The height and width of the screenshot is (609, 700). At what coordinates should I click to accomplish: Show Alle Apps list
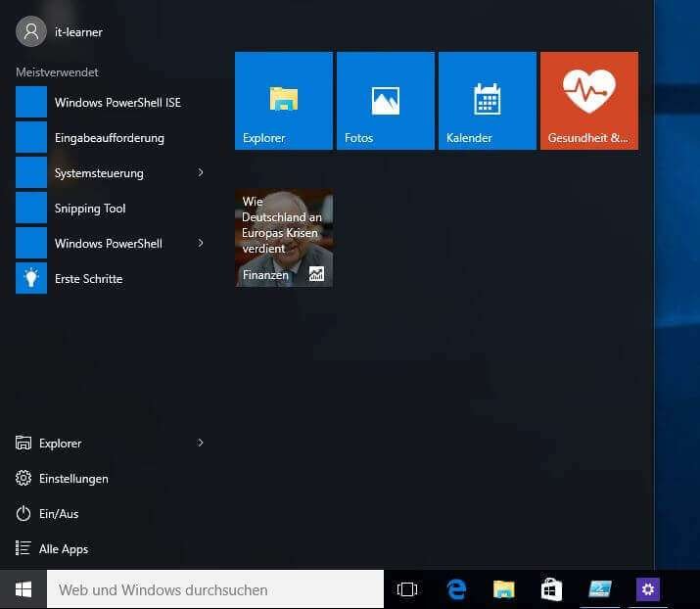63,549
